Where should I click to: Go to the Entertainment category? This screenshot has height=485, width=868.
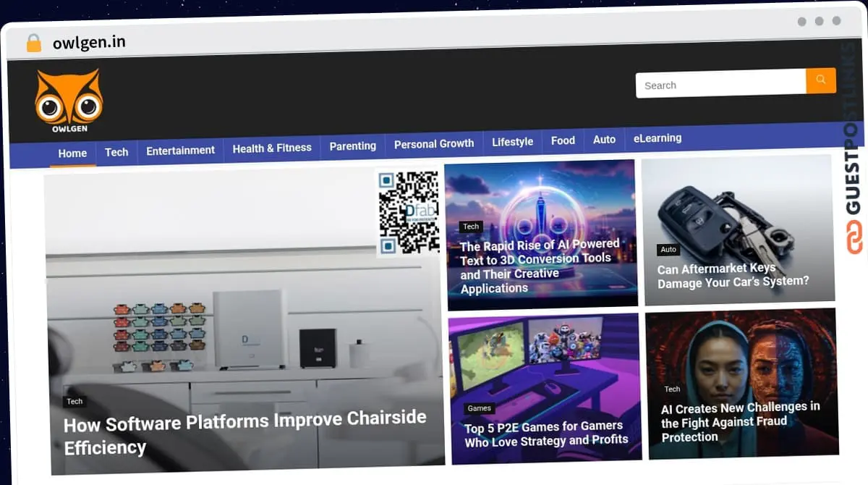point(180,151)
